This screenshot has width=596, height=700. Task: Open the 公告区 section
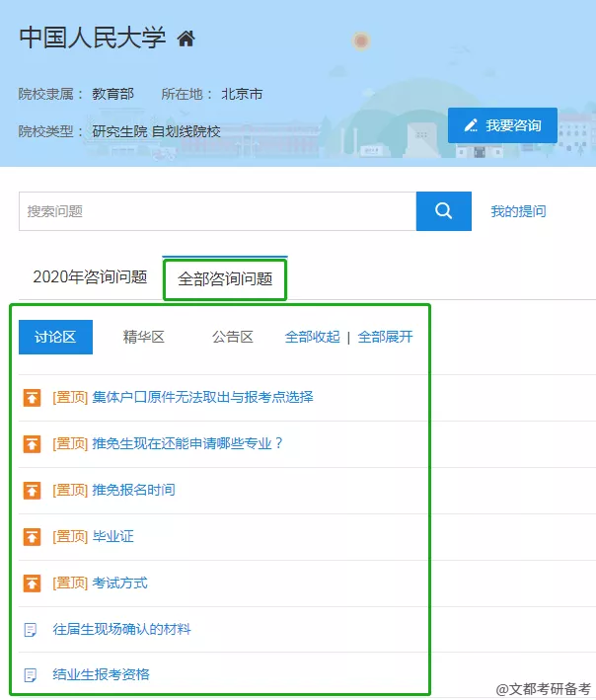(233, 337)
